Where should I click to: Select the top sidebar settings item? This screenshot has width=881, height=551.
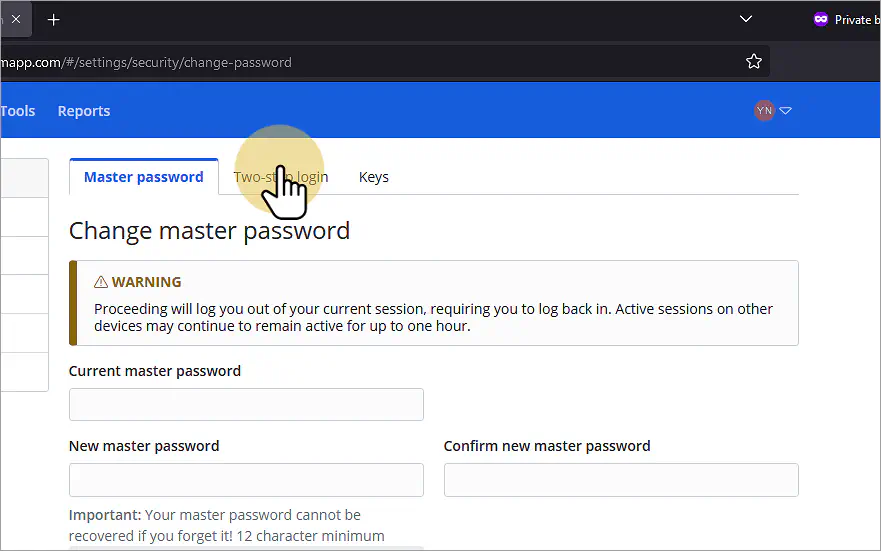pos(24,178)
